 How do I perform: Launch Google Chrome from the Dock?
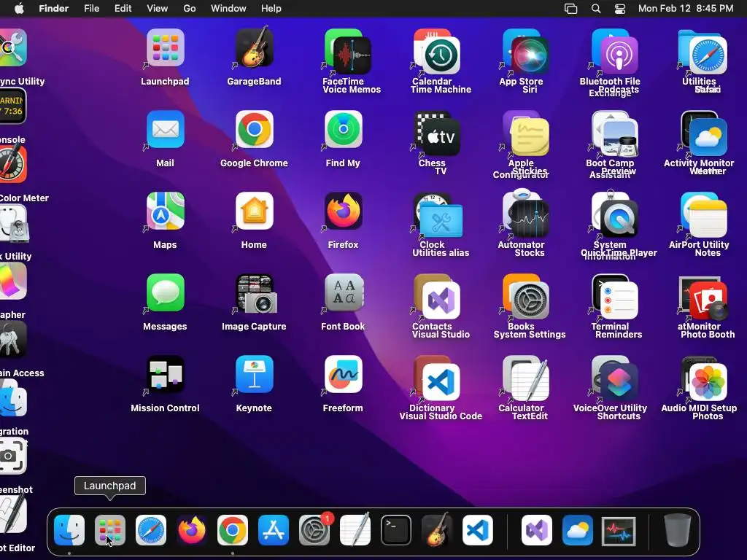233,531
